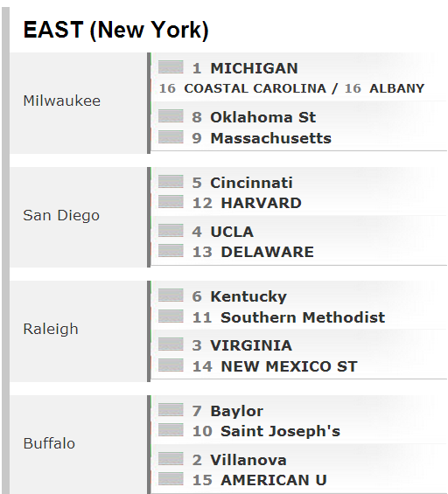This screenshot has width=448, height=494.
Task: Click the logo icon beside Cincinnati
Action: pyautogui.click(x=171, y=182)
